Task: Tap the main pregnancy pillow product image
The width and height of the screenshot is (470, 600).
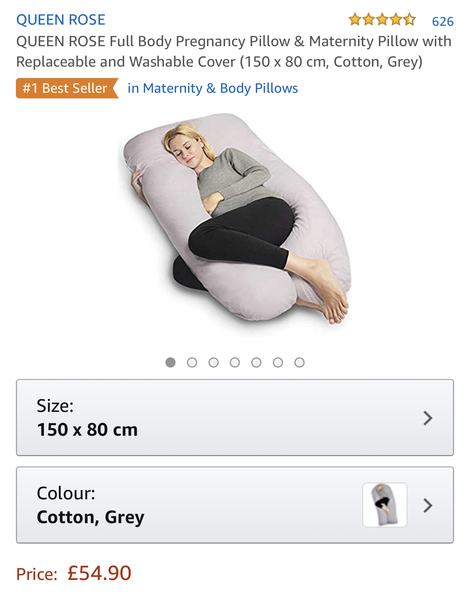Action: 235,218
